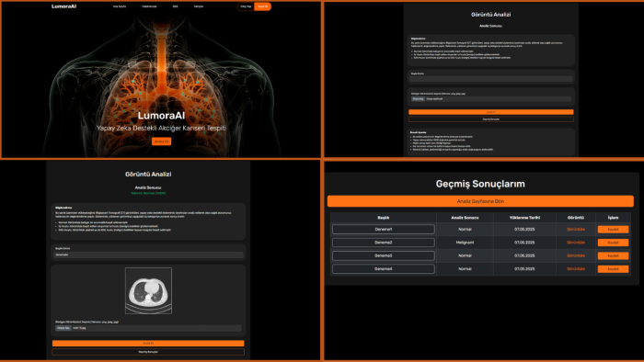Click orange Analiz Et bar below CT scan
Screen dimensions: 644x362
tap(148, 344)
